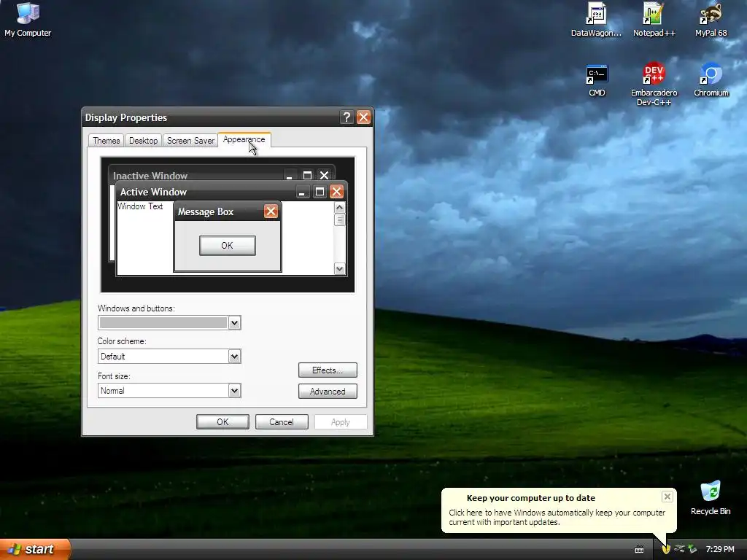Viewport: 747px width, 560px height.
Task: Click the network connection tray icon
Action: click(x=679, y=549)
